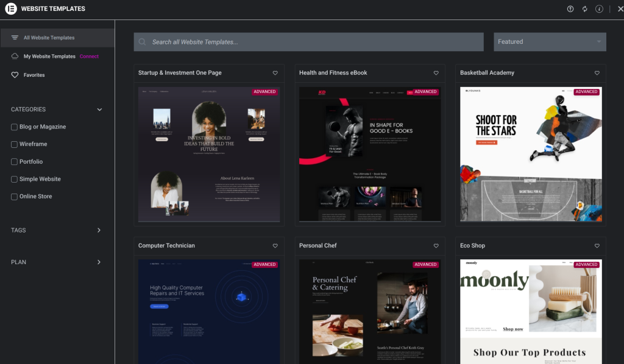Open the Personal Chef template thumbnail
Viewport: 624px width, 364px height.
pyautogui.click(x=370, y=312)
